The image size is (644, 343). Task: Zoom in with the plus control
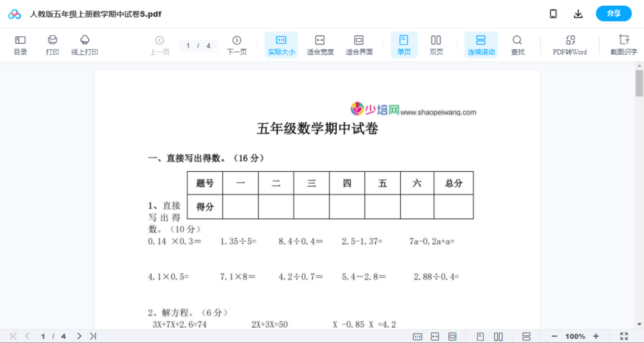[x=596, y=336]
